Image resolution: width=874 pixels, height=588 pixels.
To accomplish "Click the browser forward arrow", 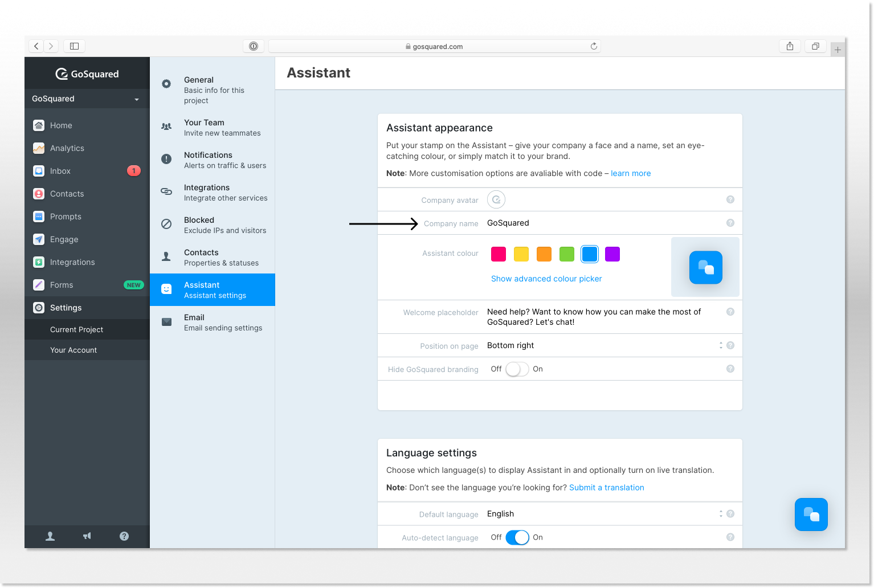I will coord(51,46).
